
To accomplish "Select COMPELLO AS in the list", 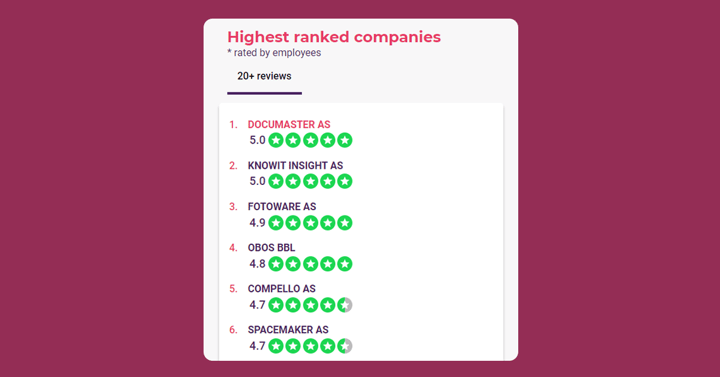I will point(281,289).
